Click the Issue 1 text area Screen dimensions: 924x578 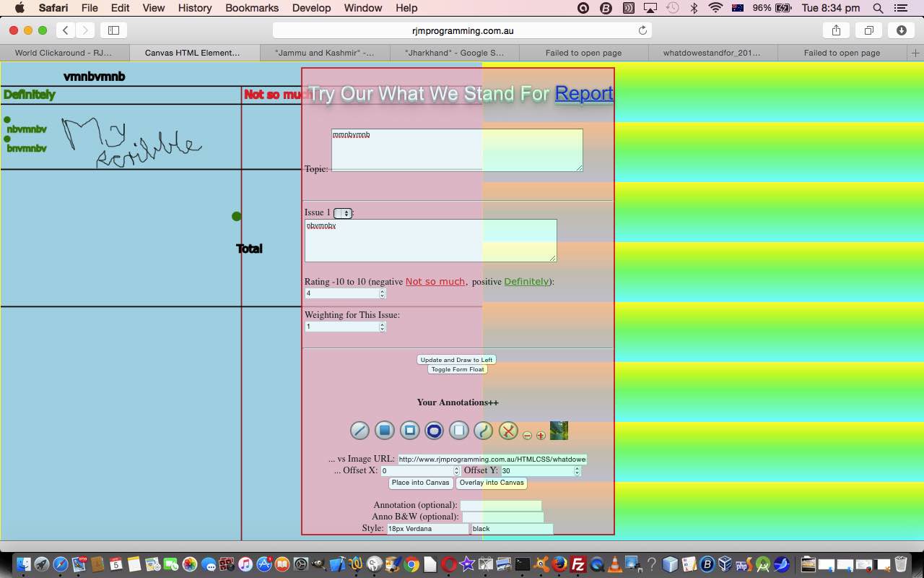pos(431,241)
